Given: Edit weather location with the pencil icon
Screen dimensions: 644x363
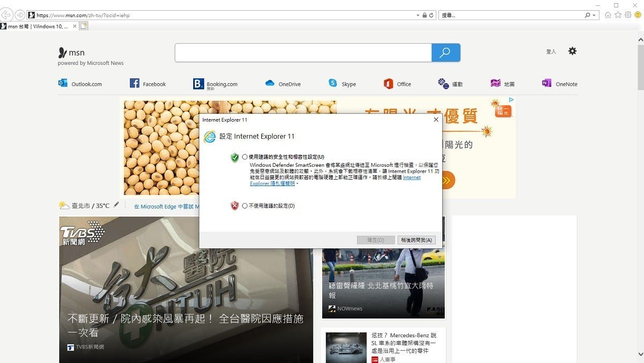Looking at the screenshot, I should click(116, 205).
